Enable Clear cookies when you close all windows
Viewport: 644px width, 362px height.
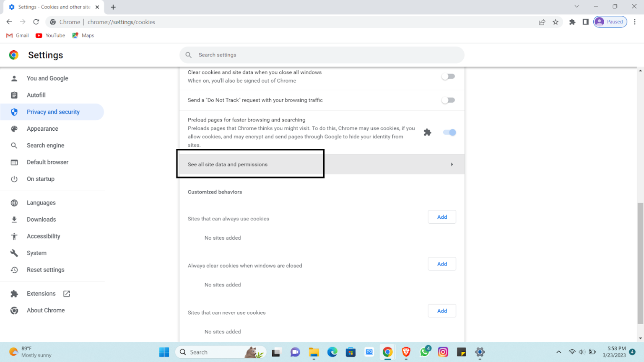click(x=448, y=76)
